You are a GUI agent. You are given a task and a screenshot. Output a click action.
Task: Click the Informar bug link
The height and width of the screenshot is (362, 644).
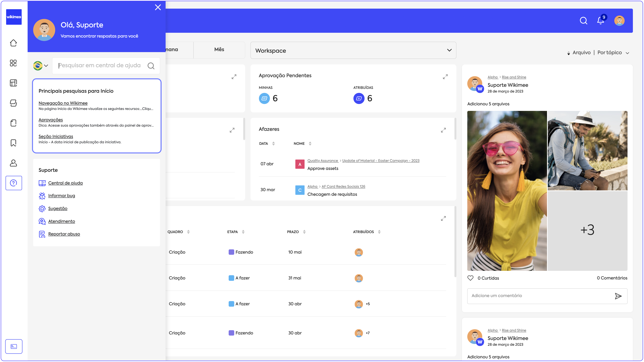[62, 196]
